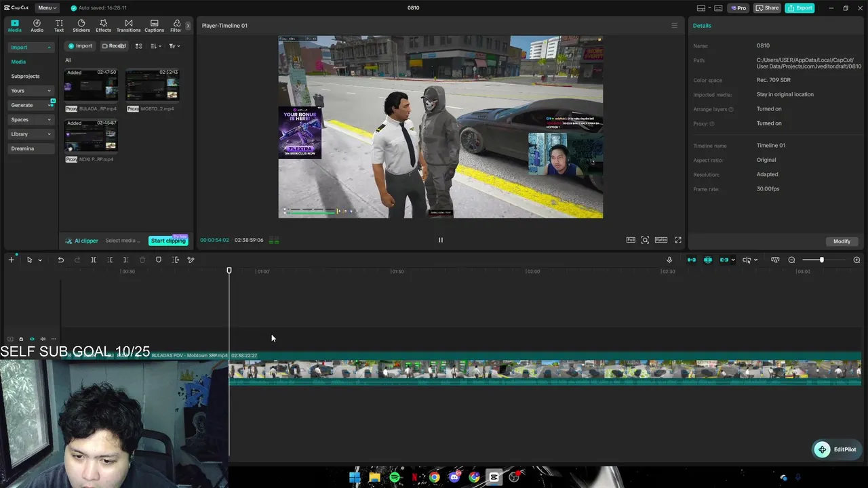Image resolution: width=868 pixels, height=488 pixels.
Task: Open the Ratio selector in player
Action: pos(661,240)
